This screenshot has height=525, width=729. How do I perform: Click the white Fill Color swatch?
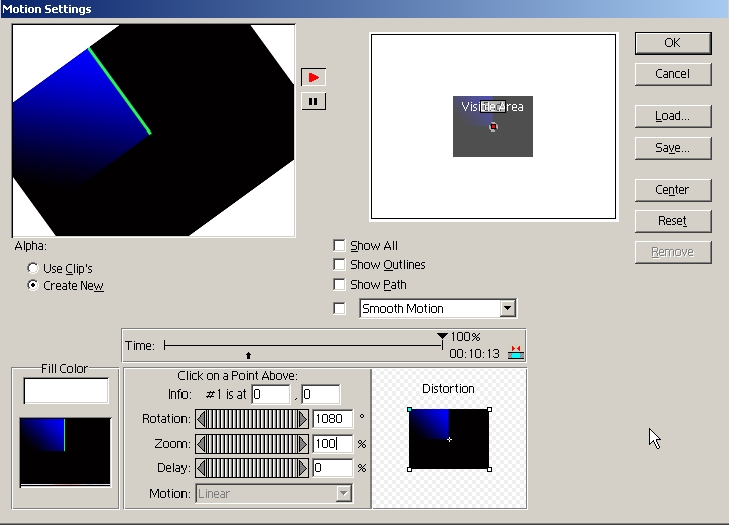66,391
